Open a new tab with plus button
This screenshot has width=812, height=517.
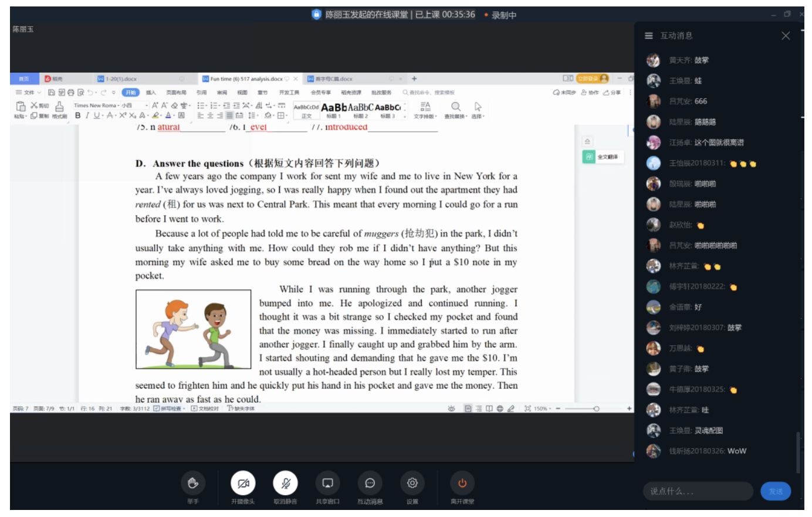(x=414, y=79)
